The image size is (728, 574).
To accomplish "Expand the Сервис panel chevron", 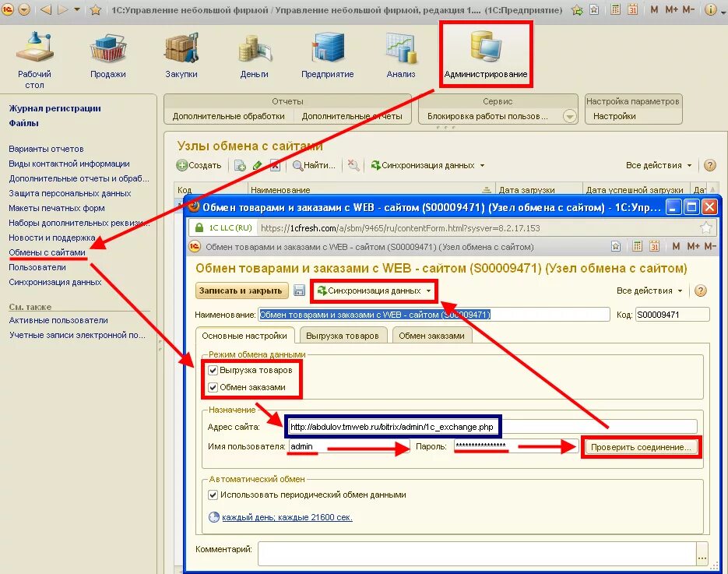I will (570, 116).
